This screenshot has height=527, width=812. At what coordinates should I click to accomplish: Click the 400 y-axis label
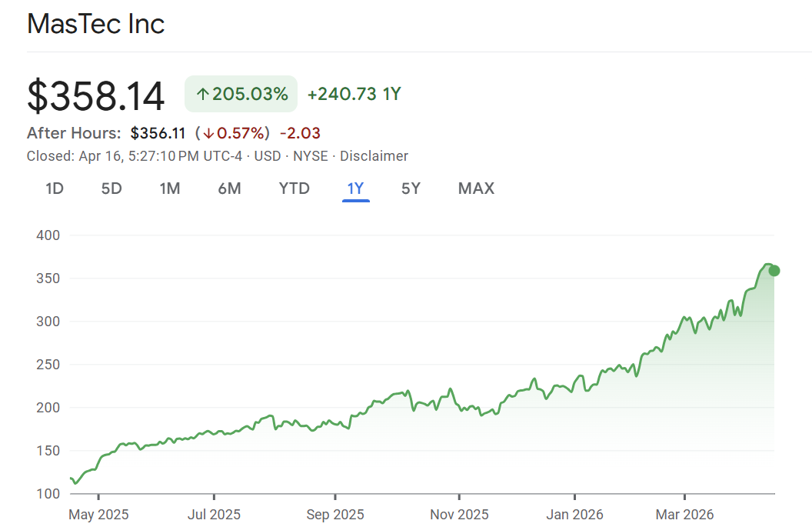48,235
